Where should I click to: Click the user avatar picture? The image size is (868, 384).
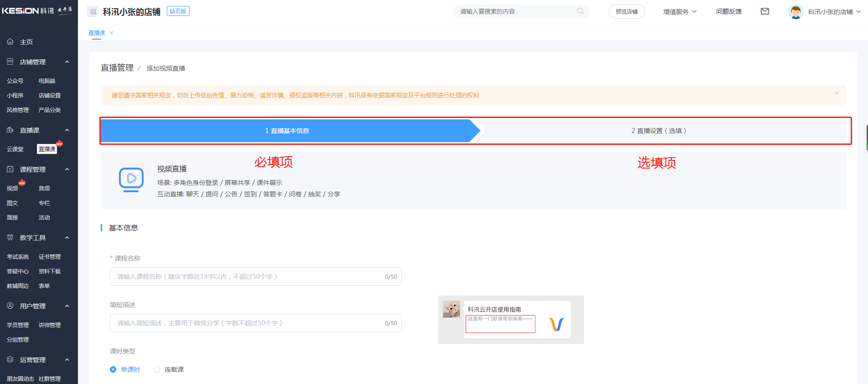click(796, 11)
